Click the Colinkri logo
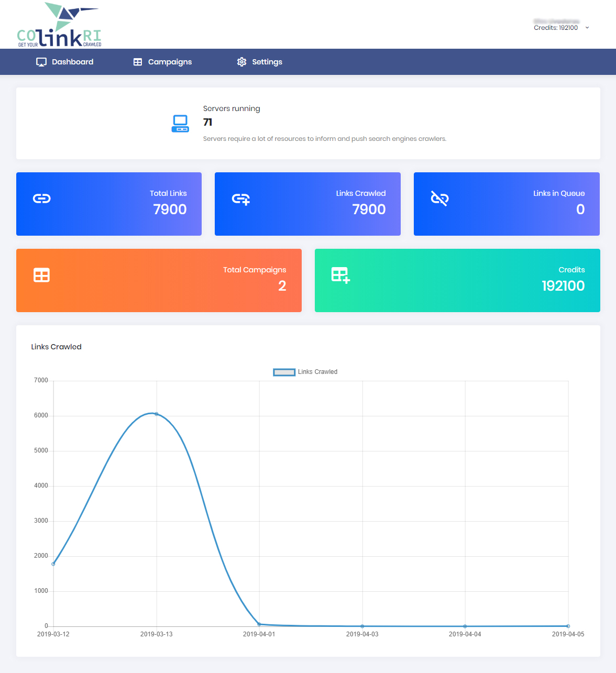The width and height of the screenshot is (616, 673). point(59,25)
